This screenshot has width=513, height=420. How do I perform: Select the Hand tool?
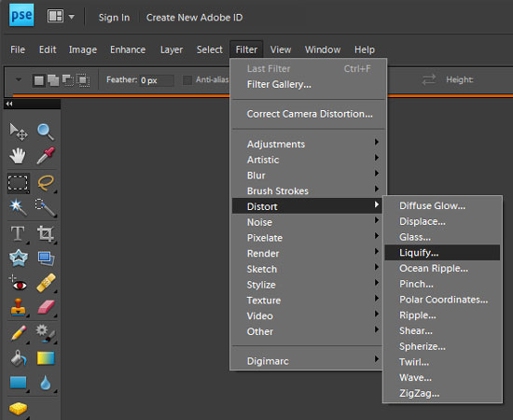(x=18, y=156)
